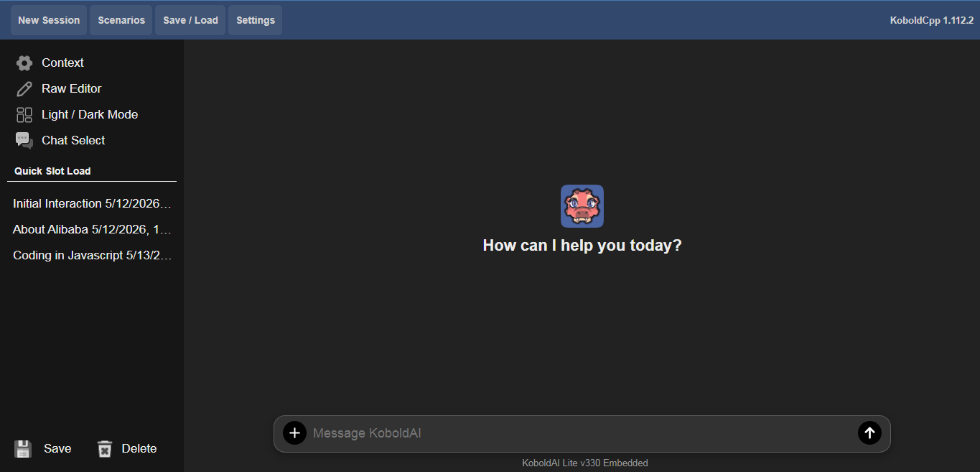Click the Raw Editor pencil icon

tap(24, 89)
